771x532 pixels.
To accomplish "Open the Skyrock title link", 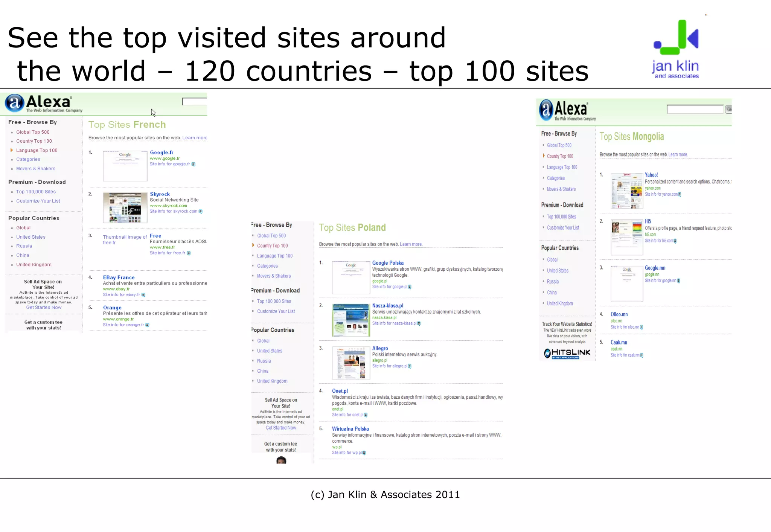I will (x=160, y=194).
